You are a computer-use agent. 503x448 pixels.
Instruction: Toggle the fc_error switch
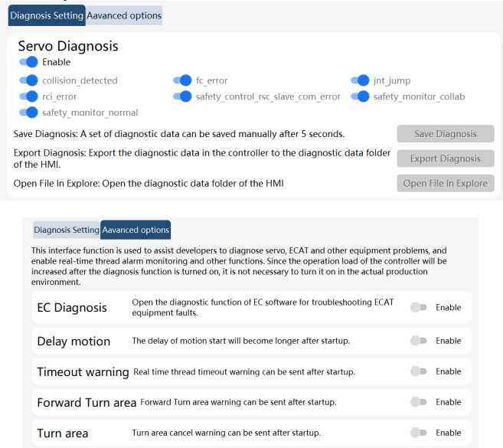pos(182,80)
